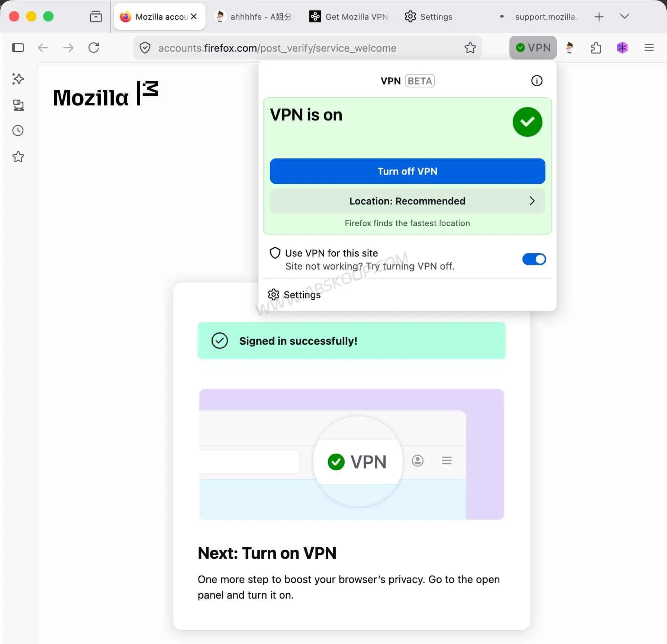The image size is (667, 644).
Task: Reload the current page
Action: (94, 48)
